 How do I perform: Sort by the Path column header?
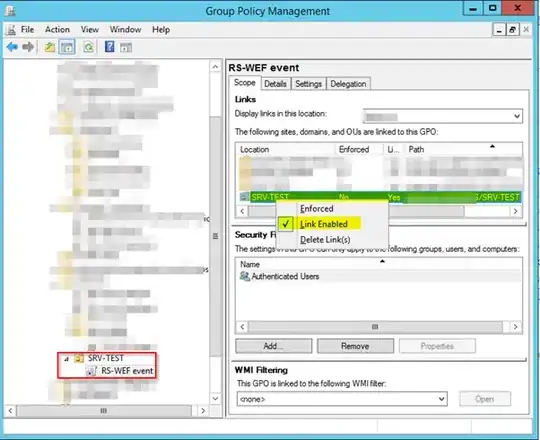tap(463, 149)
